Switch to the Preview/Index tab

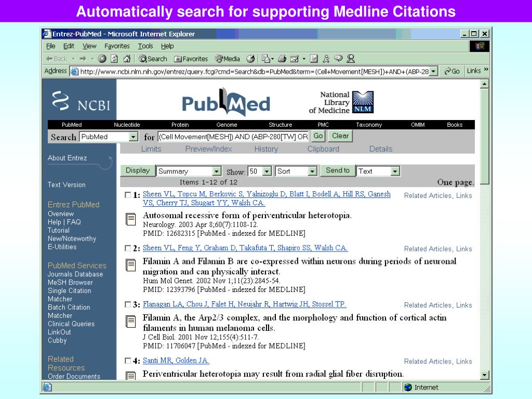click(x=208, y=149)
